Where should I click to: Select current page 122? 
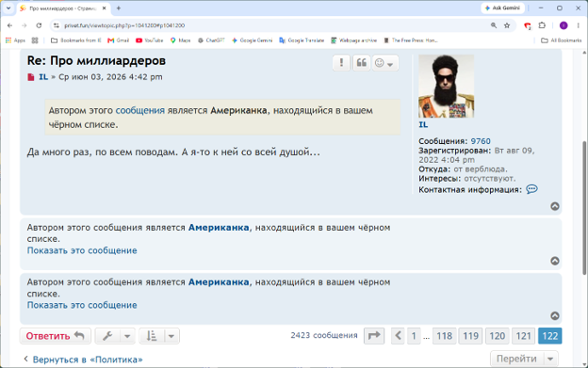pyautogui.click(x=550, y=336)
